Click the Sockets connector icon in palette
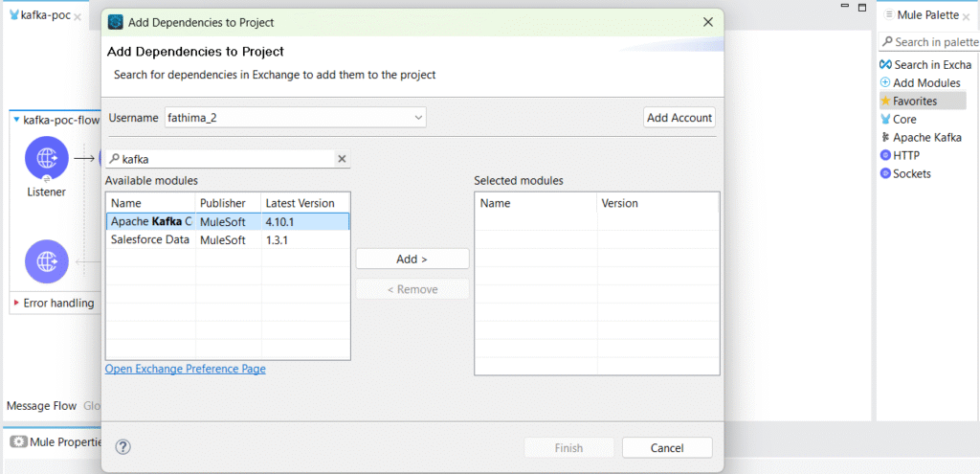Screen dimensions: 980x474 [885, 173]
